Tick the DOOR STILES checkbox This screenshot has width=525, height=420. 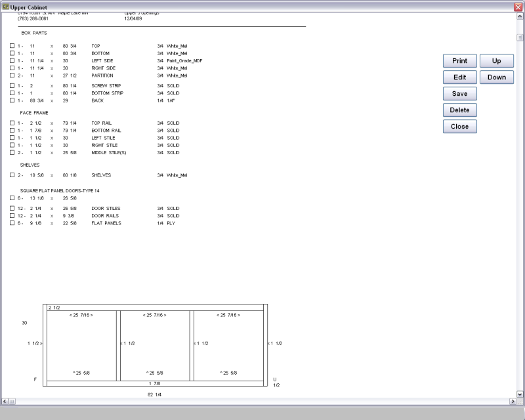coord(12,208)
